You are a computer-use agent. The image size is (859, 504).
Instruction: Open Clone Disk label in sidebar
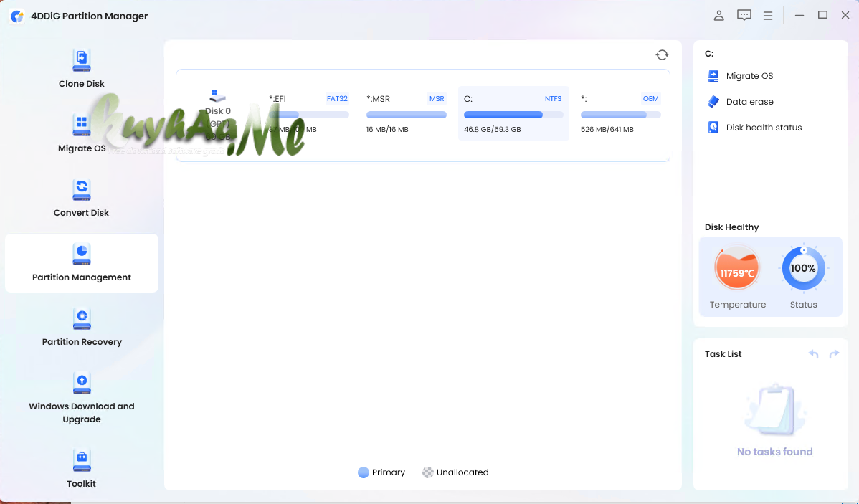(82, 84)
